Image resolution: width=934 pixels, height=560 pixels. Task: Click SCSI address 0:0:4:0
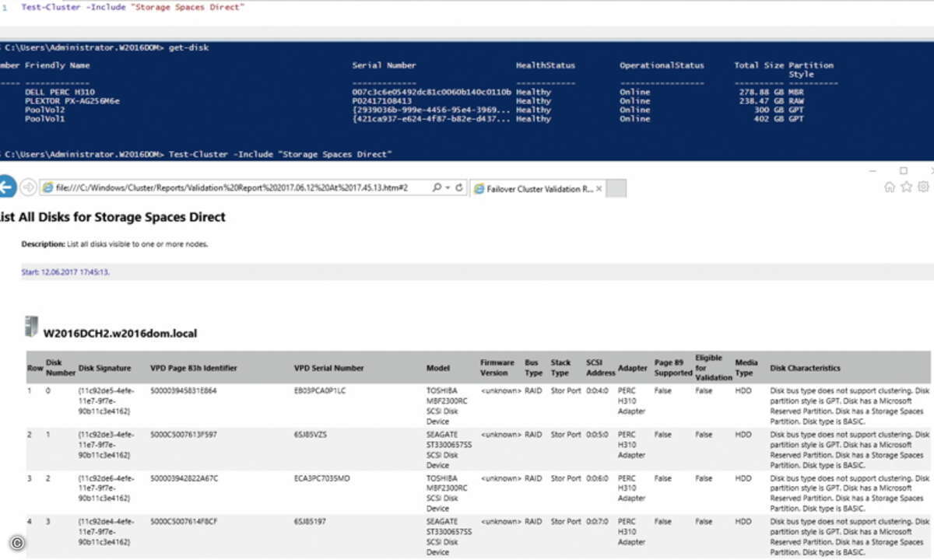click(x=598, y=390)
